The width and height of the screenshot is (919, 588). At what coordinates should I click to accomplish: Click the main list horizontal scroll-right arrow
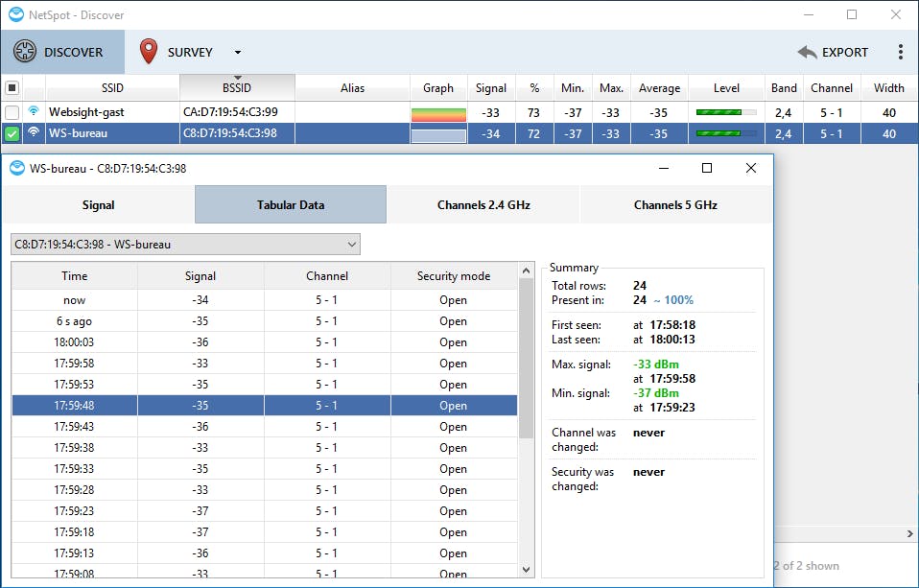pyautogui.click(x=909, y=533)
